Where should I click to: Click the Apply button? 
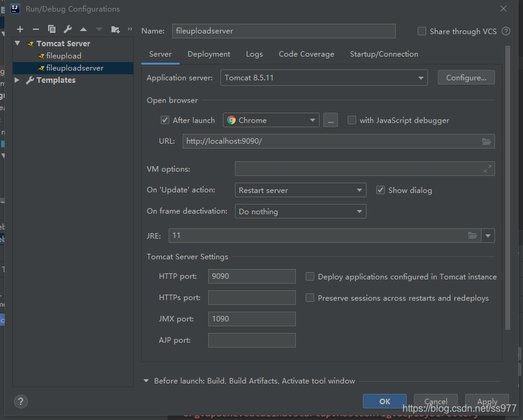click(487, 401)
